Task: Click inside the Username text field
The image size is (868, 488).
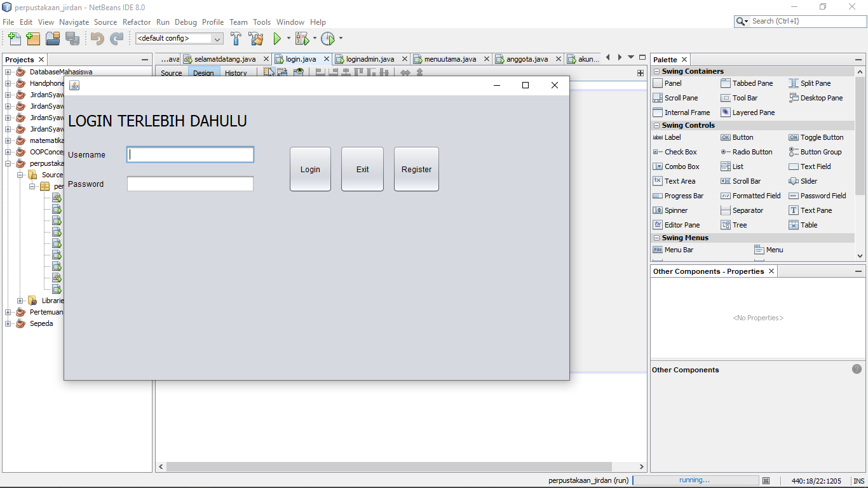Action: pyautogui.click(x=189, y=154)
